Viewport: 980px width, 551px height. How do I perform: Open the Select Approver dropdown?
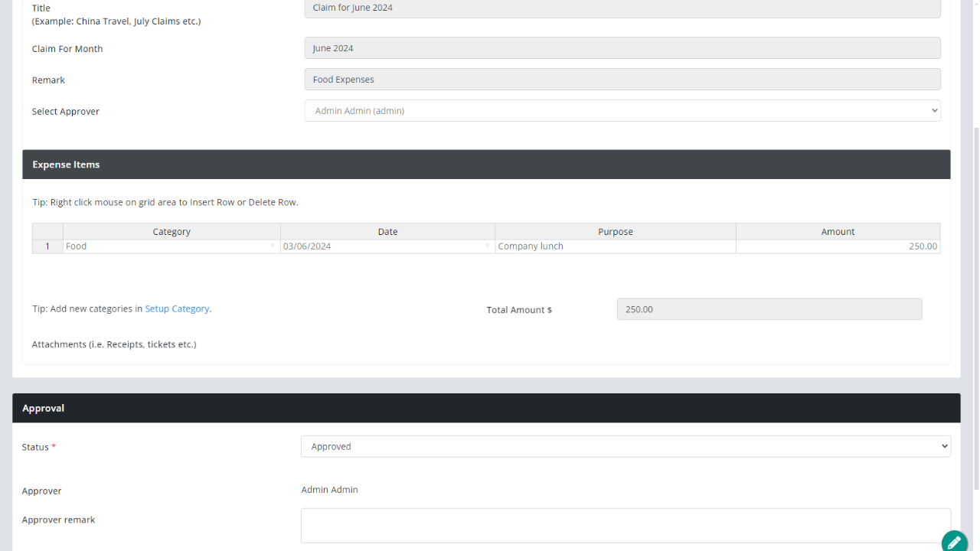click(622, 111)
